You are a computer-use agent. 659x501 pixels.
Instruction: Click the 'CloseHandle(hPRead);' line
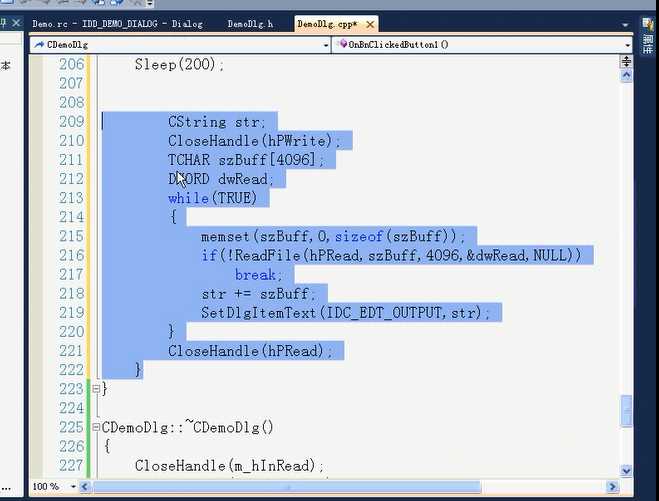pos(250,351)
